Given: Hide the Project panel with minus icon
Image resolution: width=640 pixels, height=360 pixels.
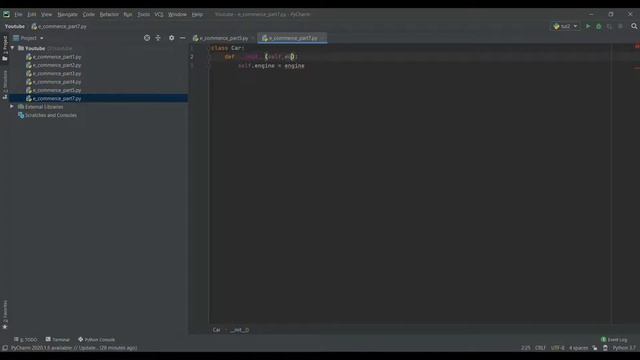Looking at the screenshot, I should click(x=182, y=38).
